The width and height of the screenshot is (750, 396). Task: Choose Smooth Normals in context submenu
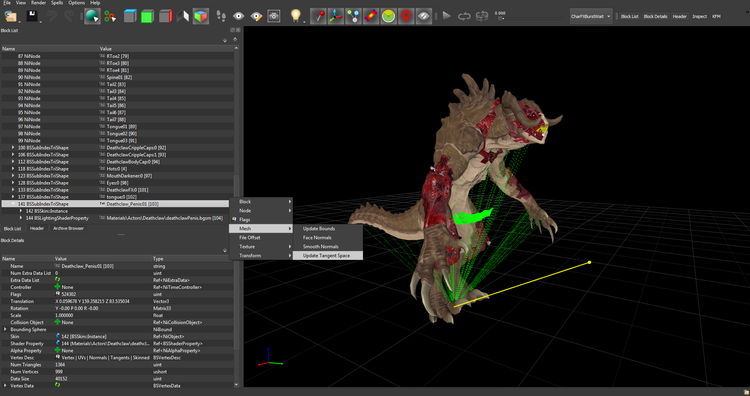click(x=328, y=246)
